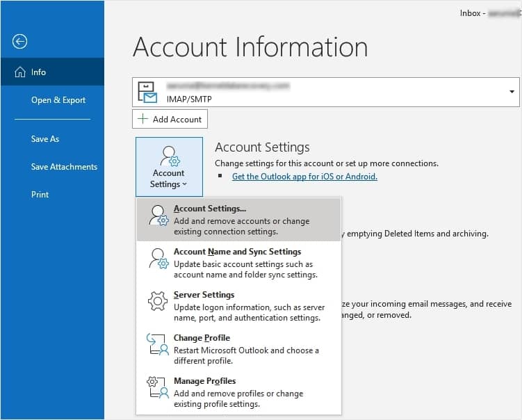Click the back arrow circle icon

coord(19,42)
